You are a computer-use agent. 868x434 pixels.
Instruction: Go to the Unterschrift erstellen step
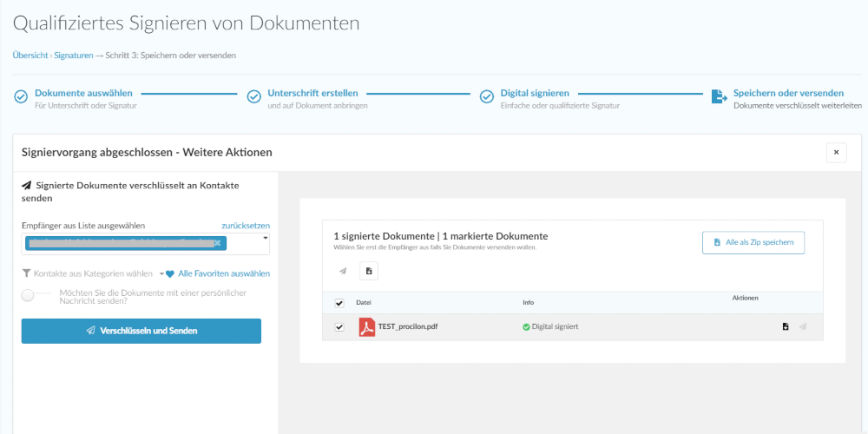312,93
